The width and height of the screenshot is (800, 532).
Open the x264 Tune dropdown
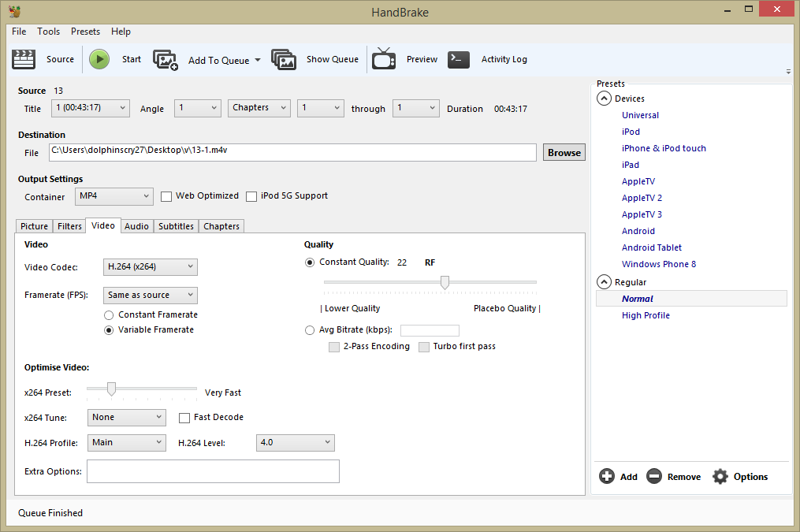pos(127,418)
